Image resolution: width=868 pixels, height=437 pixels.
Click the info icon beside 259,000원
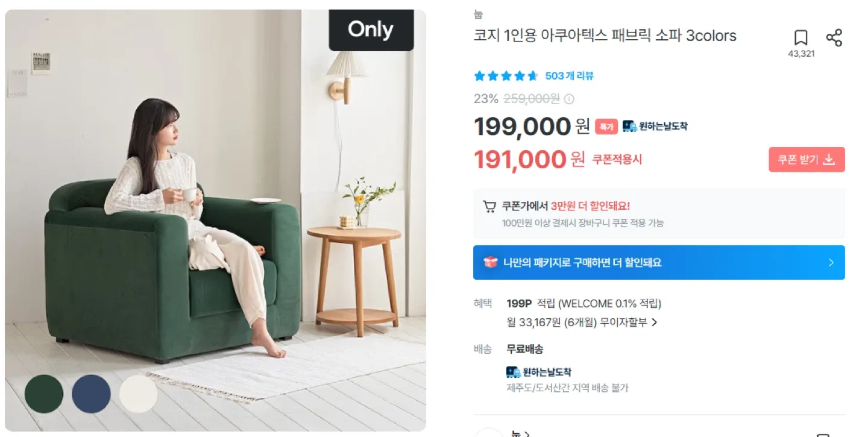click(x=569, y=99)
